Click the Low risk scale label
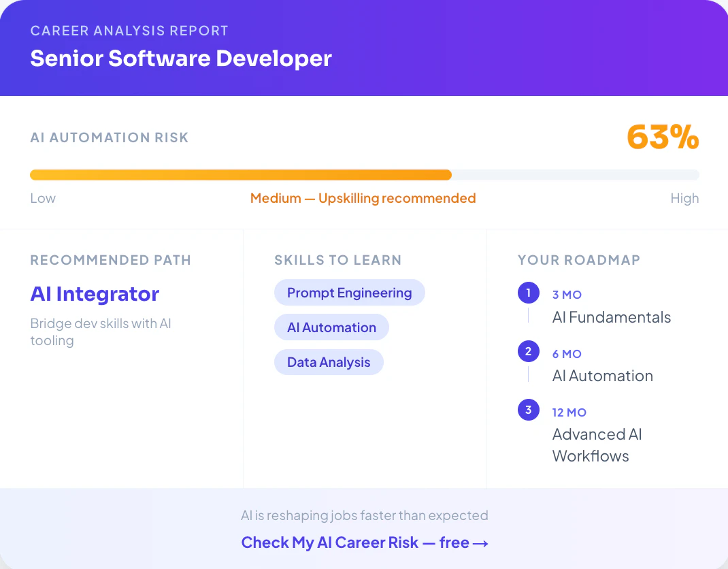The height and width of the screenshot is (569, 728). 43,198
